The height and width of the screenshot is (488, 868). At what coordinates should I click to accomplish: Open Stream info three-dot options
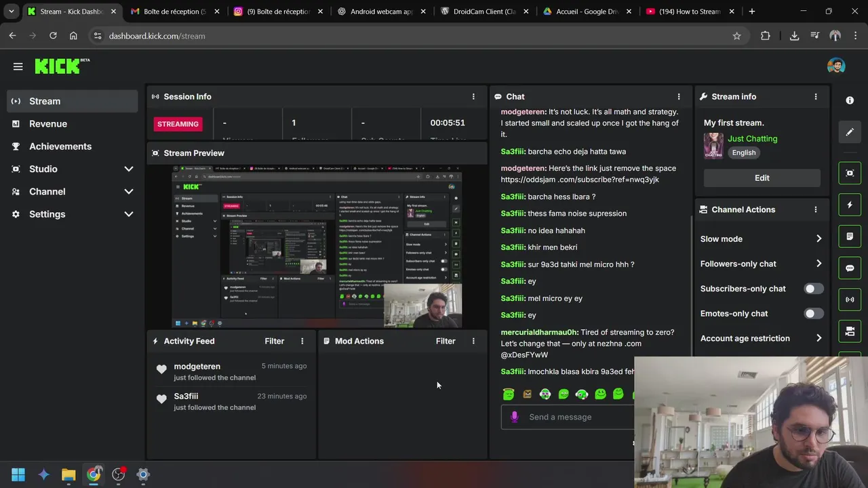(815, 97)
